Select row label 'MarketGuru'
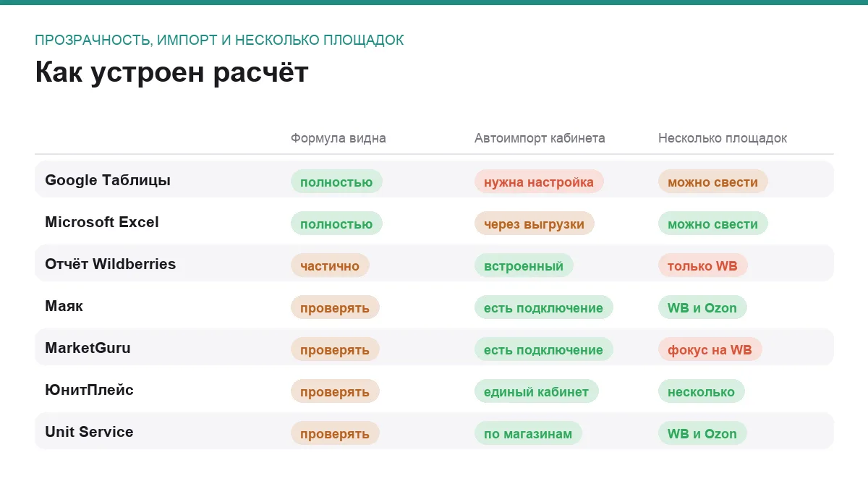Viewport: 868px width, 489px height. [88, 348]
